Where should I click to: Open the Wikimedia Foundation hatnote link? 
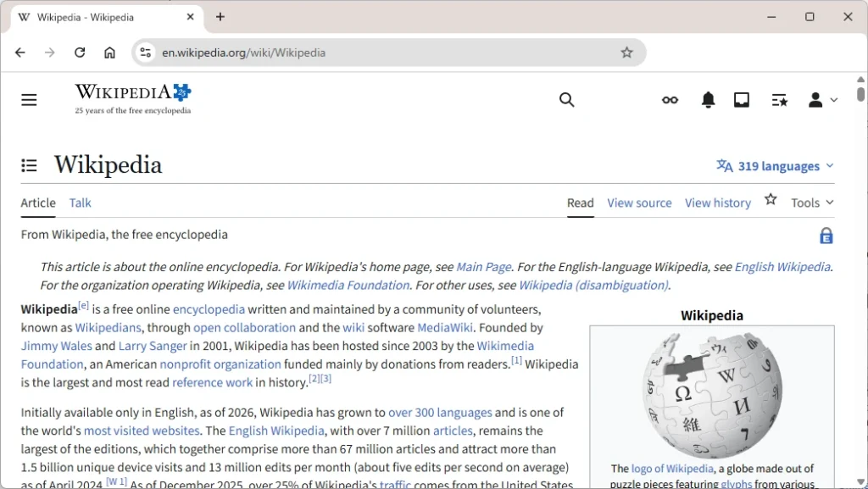click(x=348, y=286)
